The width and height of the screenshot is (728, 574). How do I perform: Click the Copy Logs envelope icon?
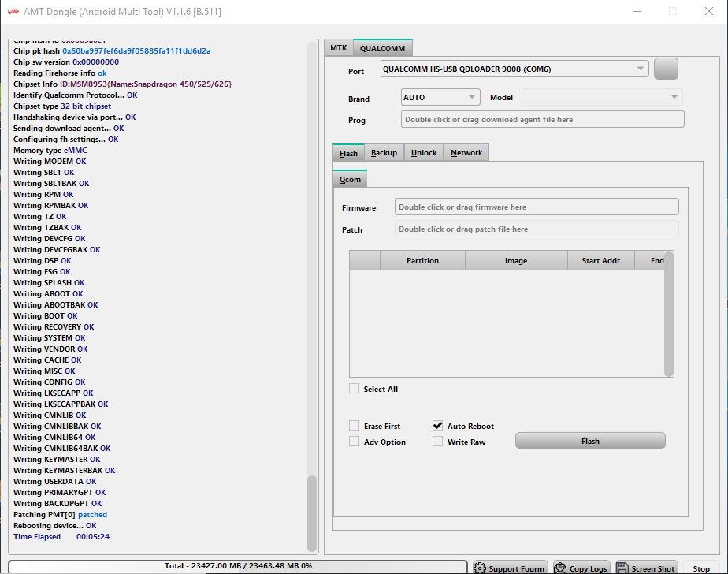coord(560,568)
